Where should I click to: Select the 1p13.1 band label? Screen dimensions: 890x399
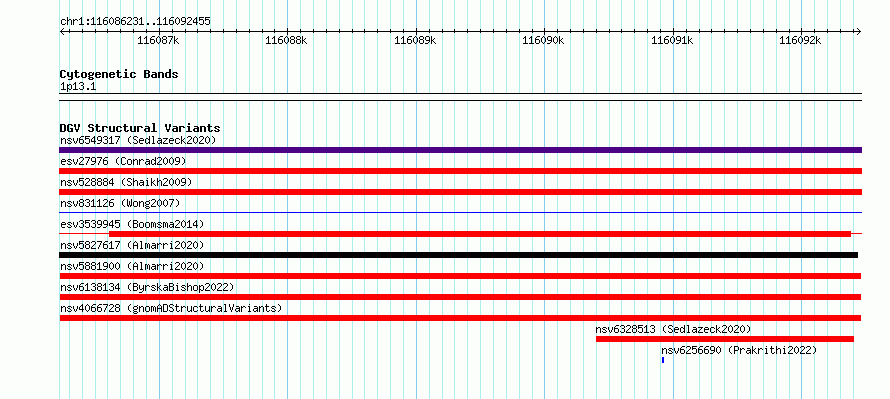(78, 87)
